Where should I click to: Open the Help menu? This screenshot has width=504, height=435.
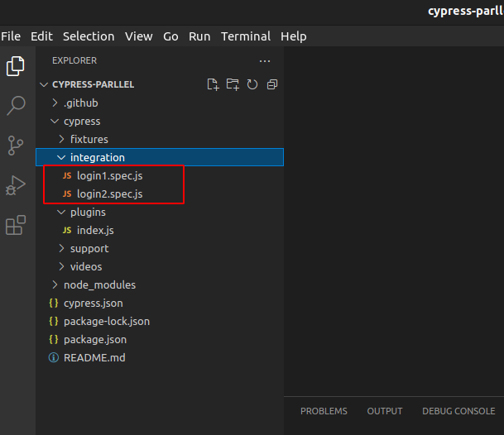point(294,36)
